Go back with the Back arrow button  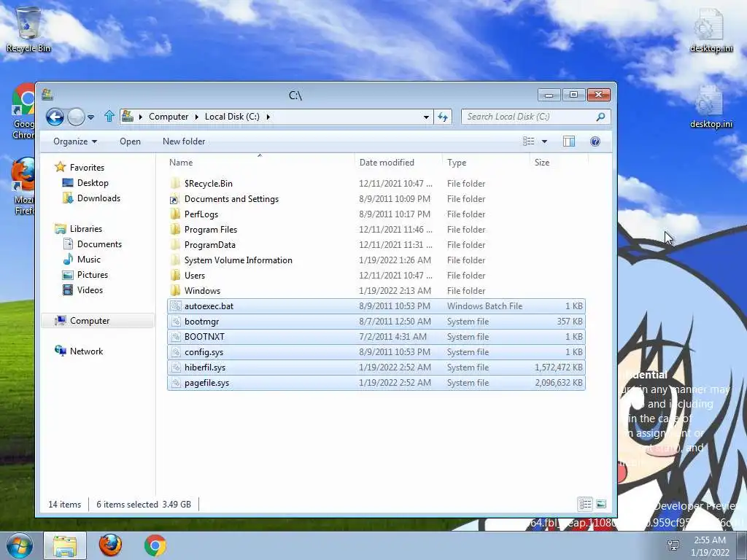tap(55, 117)
